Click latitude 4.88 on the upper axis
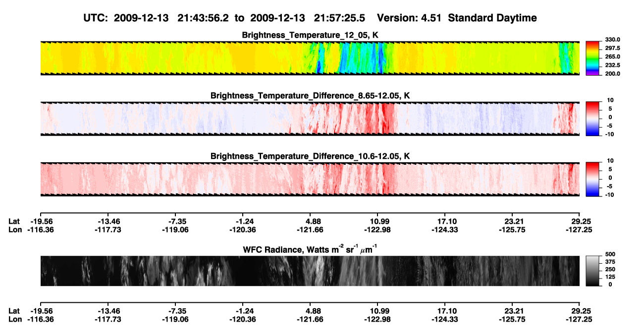 click(x=310, y=221)
